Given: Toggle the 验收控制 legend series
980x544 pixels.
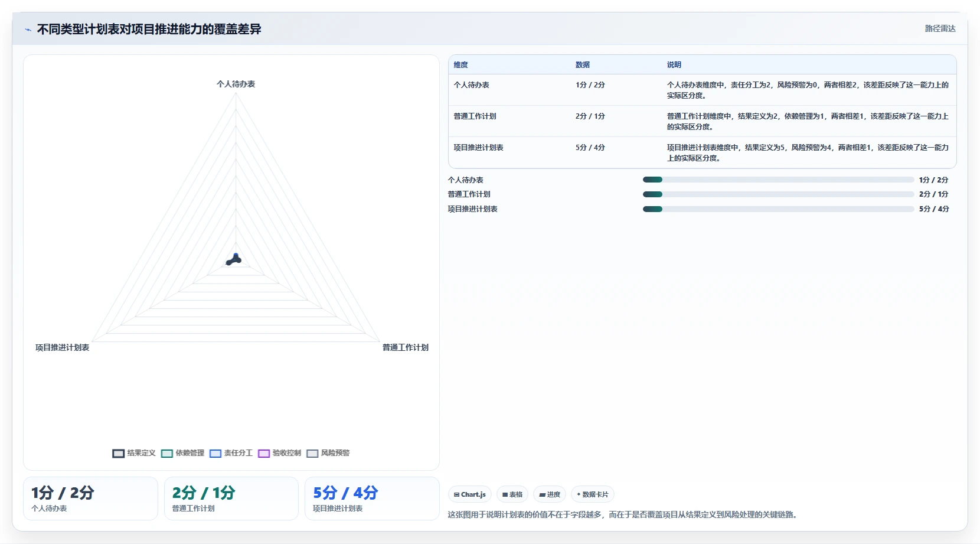Looking at the screenshot, I should click(279, 453).
